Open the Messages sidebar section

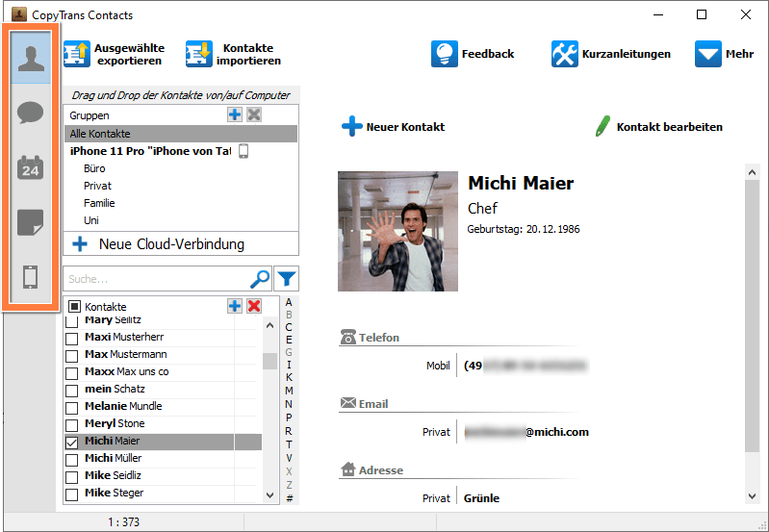(x=31, y=113)
